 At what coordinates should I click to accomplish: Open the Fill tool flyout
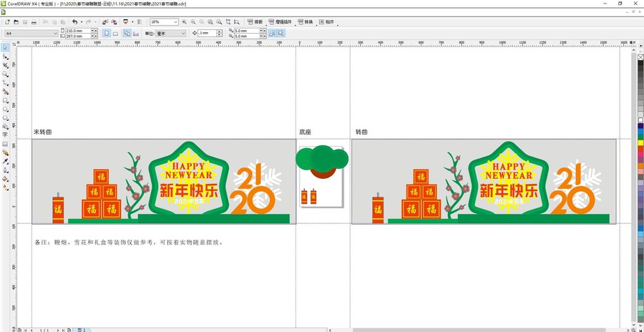(x=5, y=179)
